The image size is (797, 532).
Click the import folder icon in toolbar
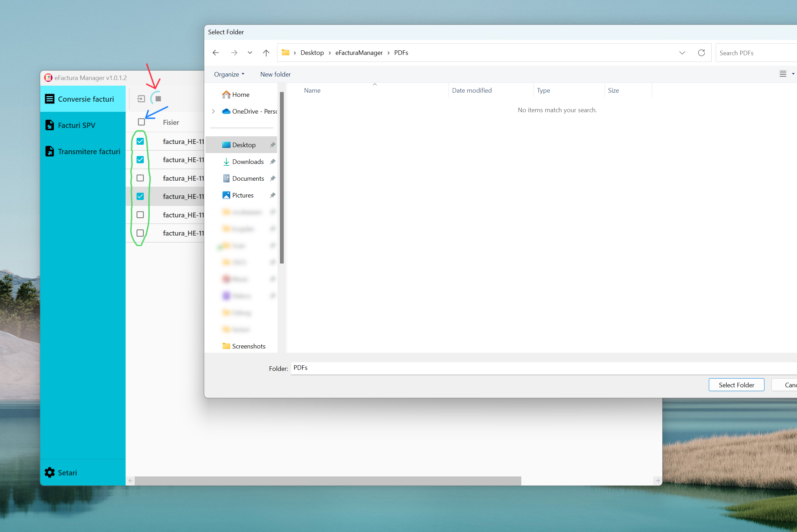[x=141, y=99]
